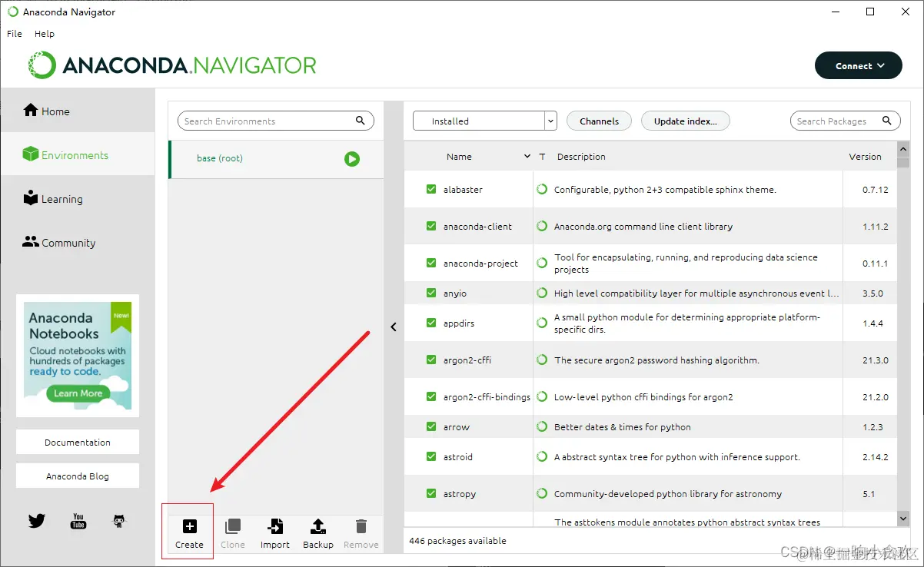Image resolution: width=924 pixels, height=567 pixels.
Task: Click the Version column header
Action: pyautogui.click(x=865, y=157)
